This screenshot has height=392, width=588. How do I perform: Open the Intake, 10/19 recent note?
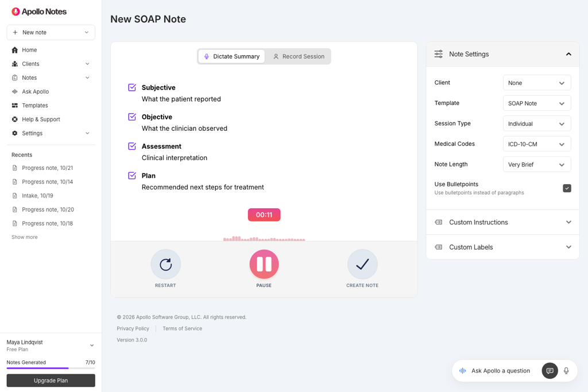point(37,196)
